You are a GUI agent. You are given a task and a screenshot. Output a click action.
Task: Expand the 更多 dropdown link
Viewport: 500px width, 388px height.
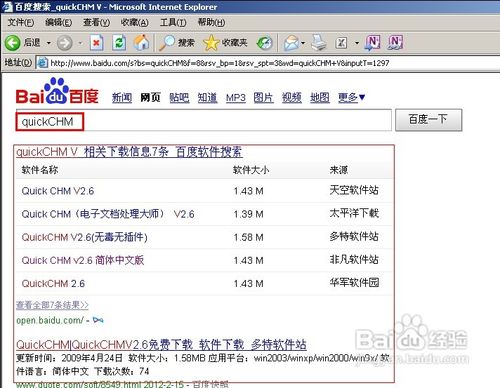[352, 98]
